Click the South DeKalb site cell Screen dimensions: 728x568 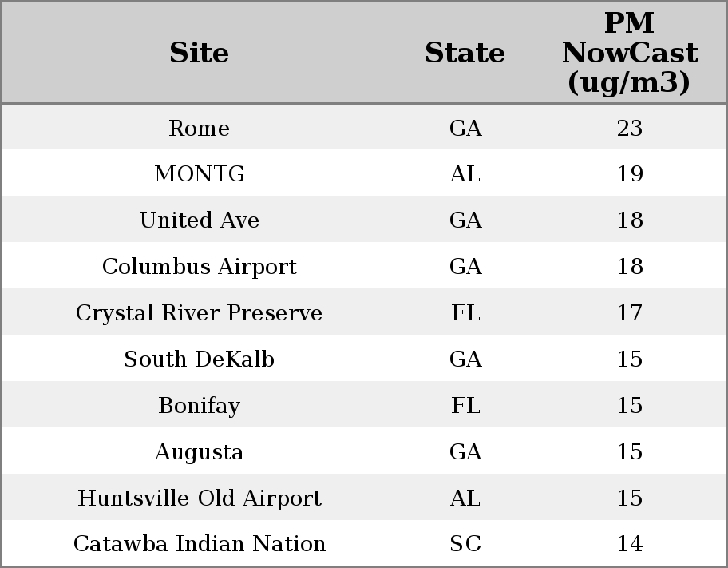(200, 359)
